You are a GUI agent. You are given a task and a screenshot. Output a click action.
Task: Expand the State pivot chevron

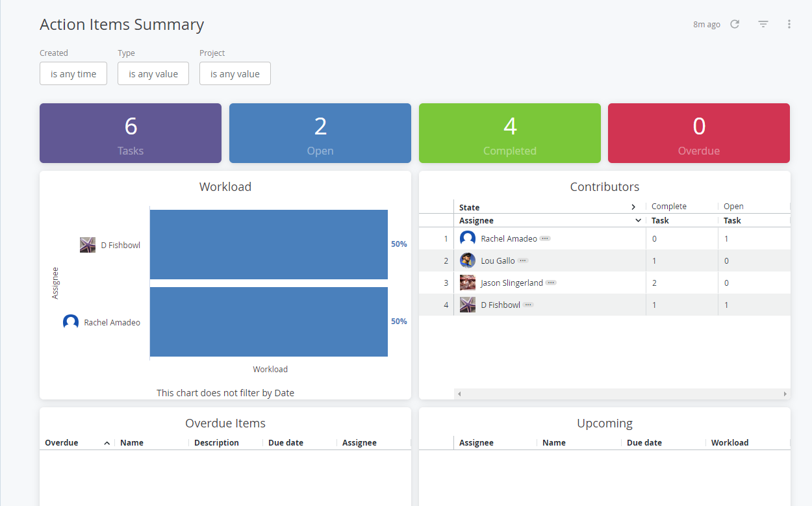pyautogui.click(x=633, y=207)
